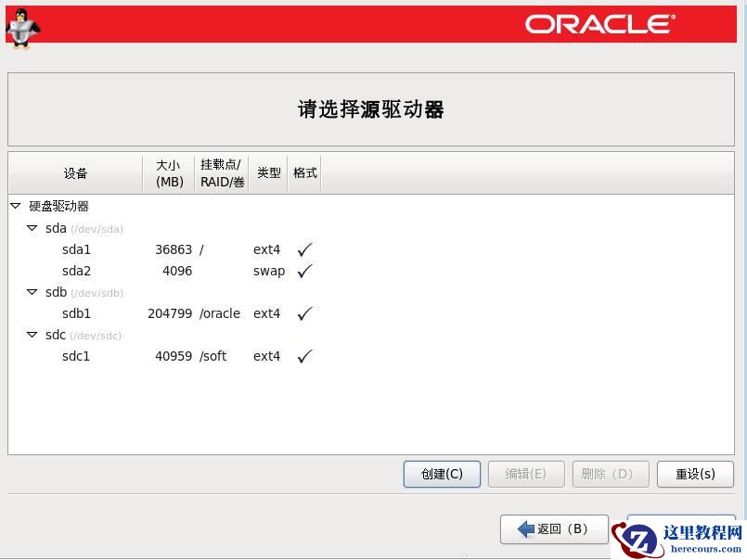The height and width of the screenshot is (560, 747).
Task: Click the format checkmark for sda1
Action: coord(304,249)
